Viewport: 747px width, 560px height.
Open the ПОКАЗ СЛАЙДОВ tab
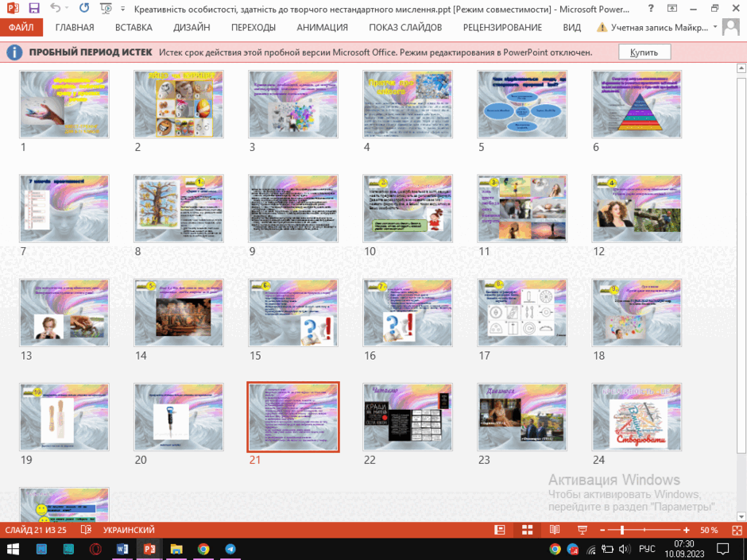[405, 28]
